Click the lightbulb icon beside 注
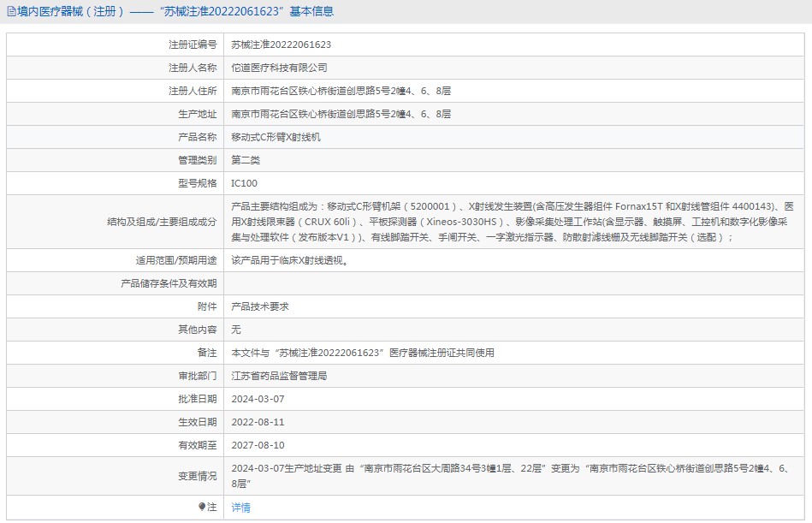 point(202,507)
